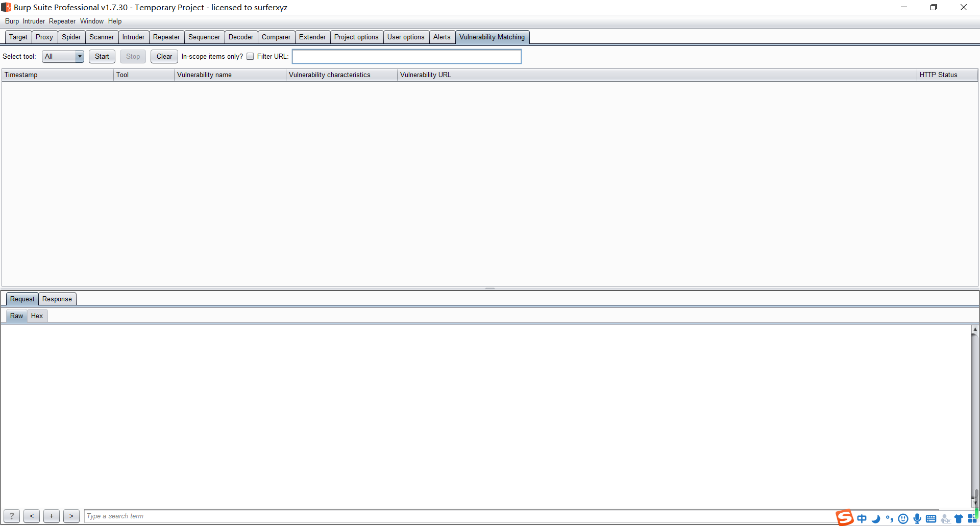The width and height of the screenshot is (980, 526).
Task: Switch to the Spider tab
Action: 71,37
